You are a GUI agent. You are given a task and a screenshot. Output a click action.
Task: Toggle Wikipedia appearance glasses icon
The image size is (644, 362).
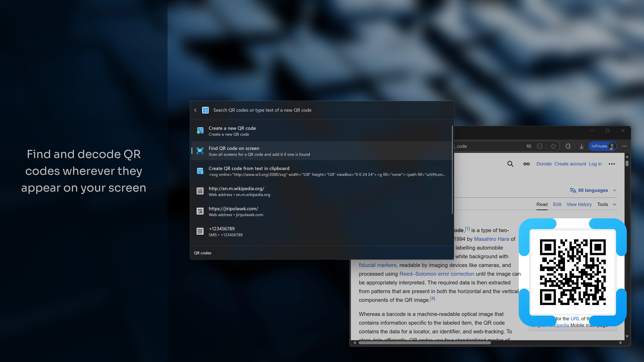526,164
